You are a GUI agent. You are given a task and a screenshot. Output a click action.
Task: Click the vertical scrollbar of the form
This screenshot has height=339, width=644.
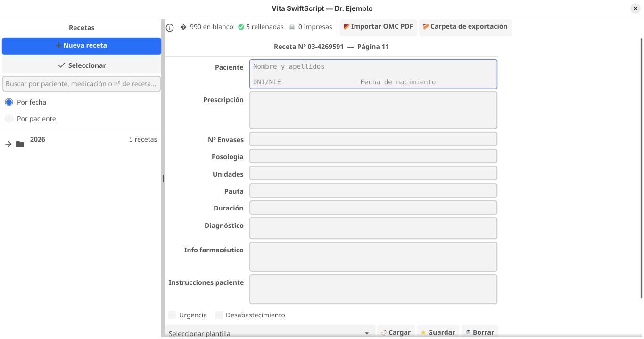coord(641,168)
